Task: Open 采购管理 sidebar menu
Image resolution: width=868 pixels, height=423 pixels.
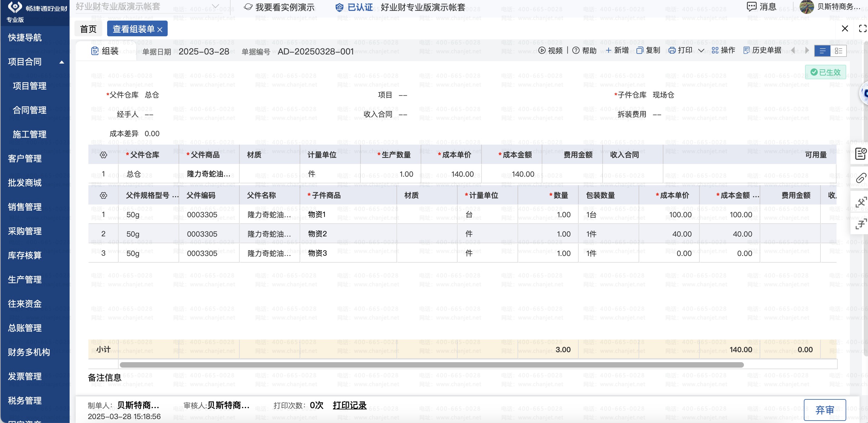Action: coord(25,231)
